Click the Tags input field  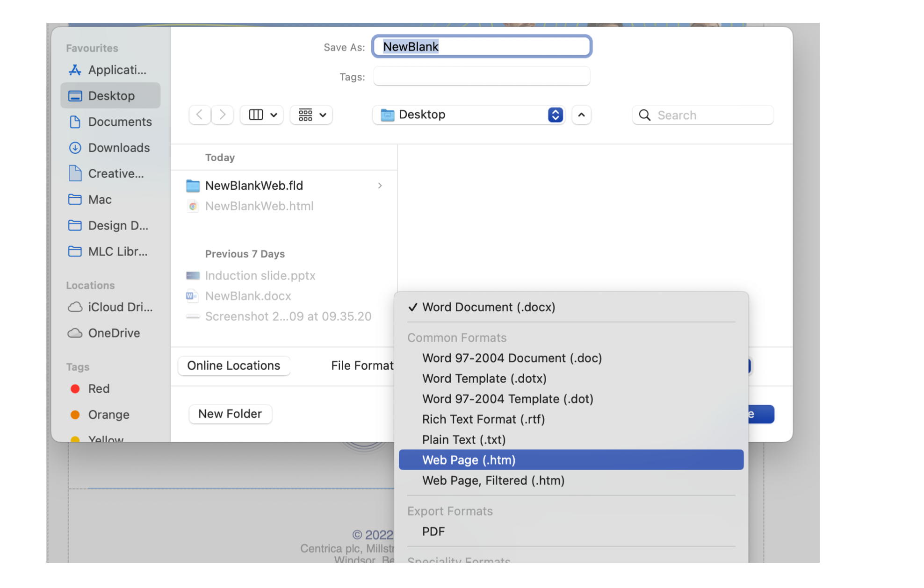pos(481,76)
